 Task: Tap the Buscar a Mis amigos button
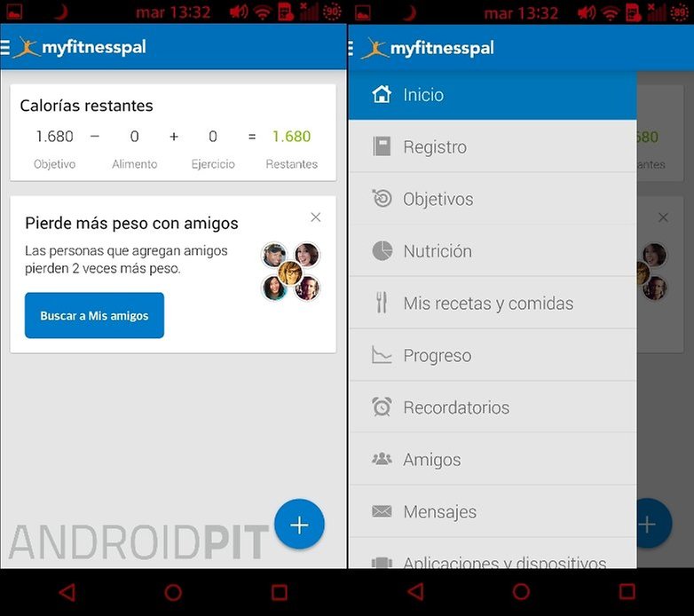[94, 315]
